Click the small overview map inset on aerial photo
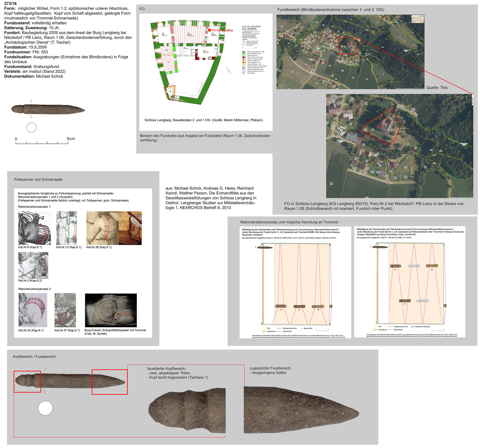 pyautogui.click(x=418, y=19)
